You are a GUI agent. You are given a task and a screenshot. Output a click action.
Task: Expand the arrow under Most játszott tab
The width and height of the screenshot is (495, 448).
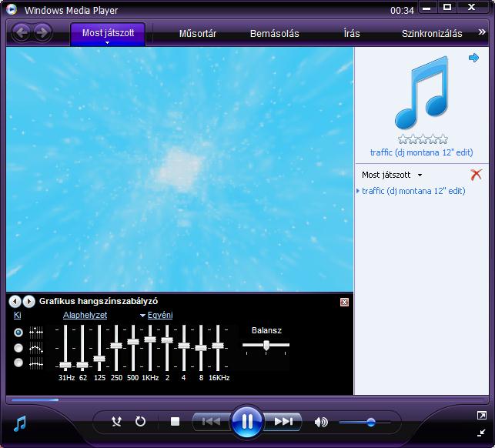(107, 42)
